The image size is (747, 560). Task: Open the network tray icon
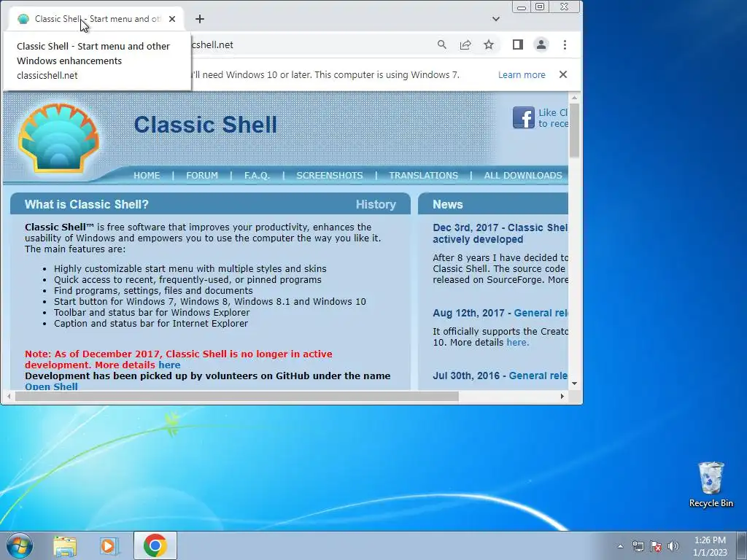click(638, 546)
